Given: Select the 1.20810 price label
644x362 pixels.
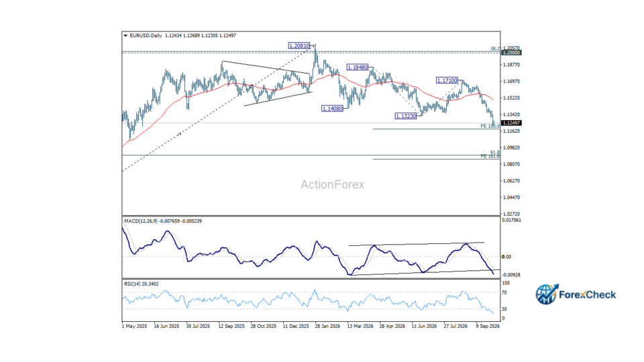Looking at the screenshot, I should click(x=299, y=46).
